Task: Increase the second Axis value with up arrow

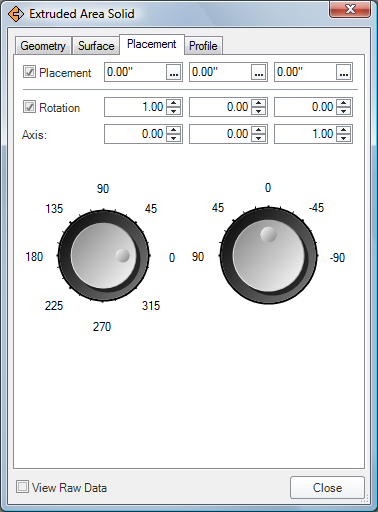Action: [259, 130]
